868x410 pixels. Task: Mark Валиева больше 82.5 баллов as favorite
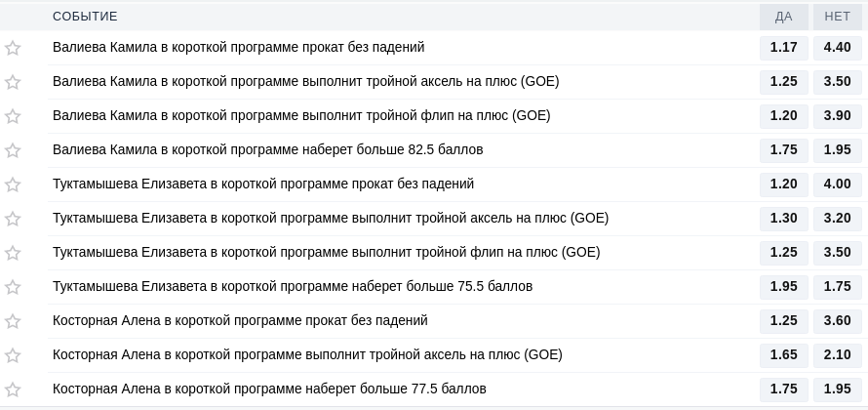pyautogui.click(x=13, y=150)
